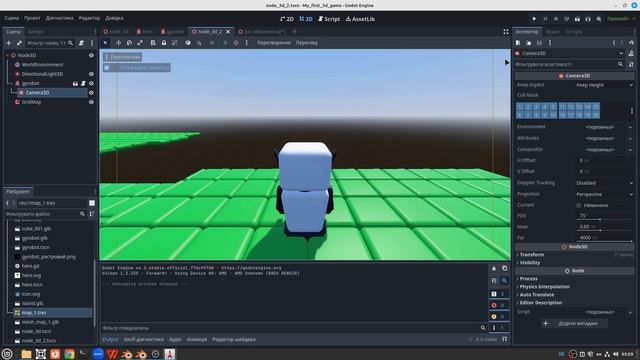
Task: Adjust the FOV slider
Action: 605,219
